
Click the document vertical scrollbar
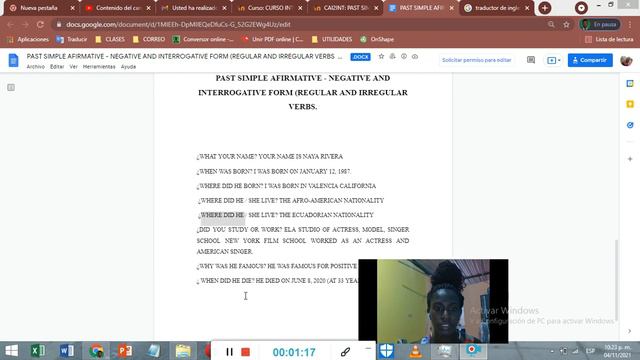click(616, 280)
